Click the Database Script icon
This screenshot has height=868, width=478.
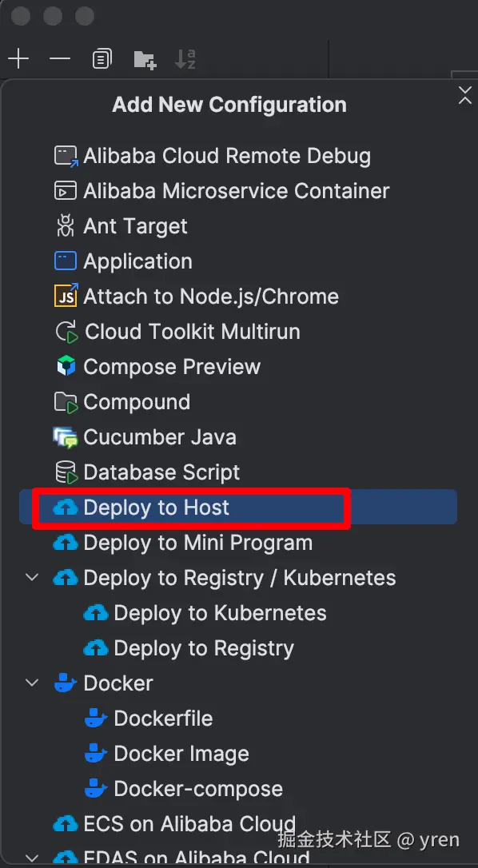(x=66, y=472)
